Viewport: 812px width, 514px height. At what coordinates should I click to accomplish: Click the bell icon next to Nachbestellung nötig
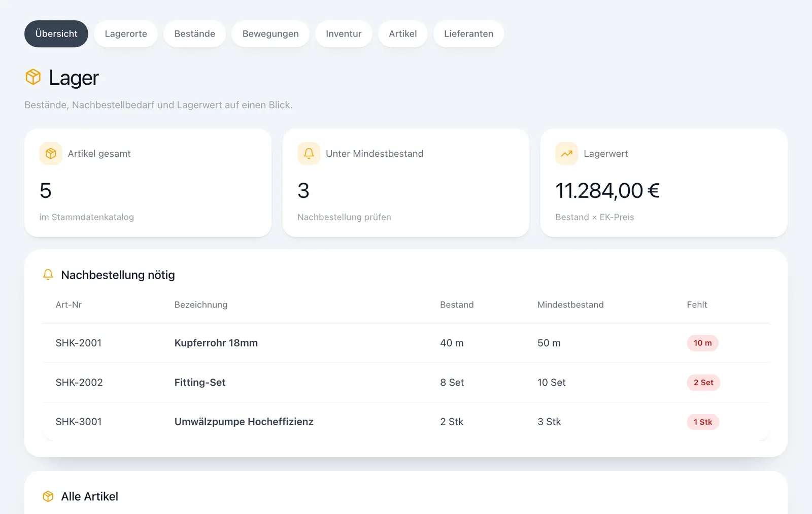click(x=48, y=275)
